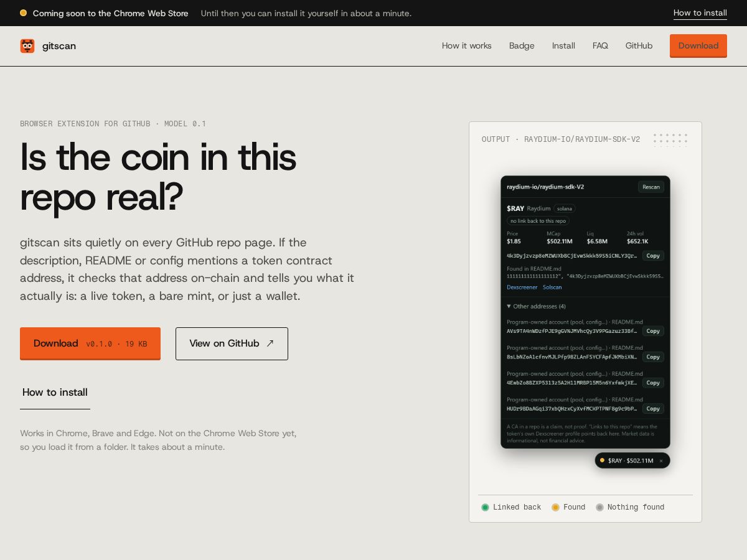This screenshot has height=560, width=747.
Task: Click the $RAY token symbol heading
Action: tap(515, 208)
